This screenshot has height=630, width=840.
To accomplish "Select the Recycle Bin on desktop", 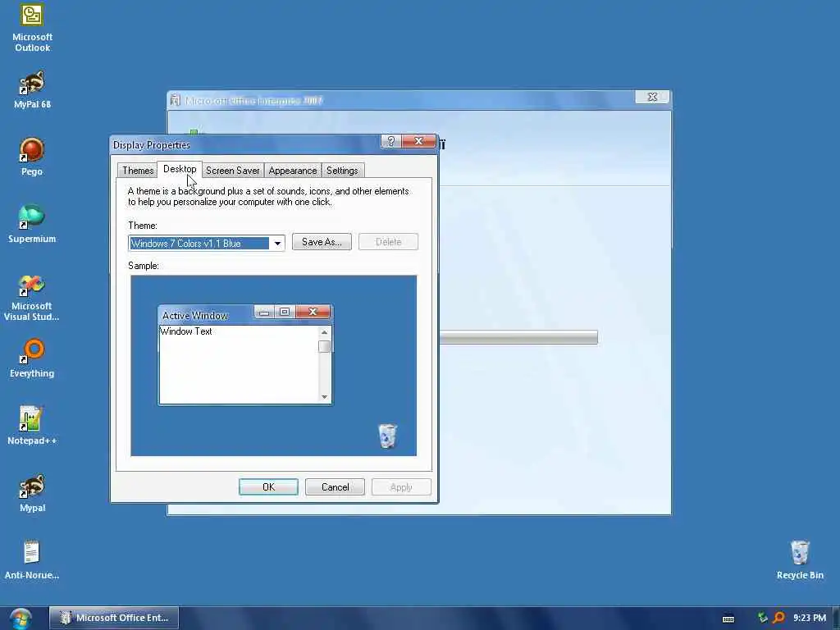I will click(800, 559).
